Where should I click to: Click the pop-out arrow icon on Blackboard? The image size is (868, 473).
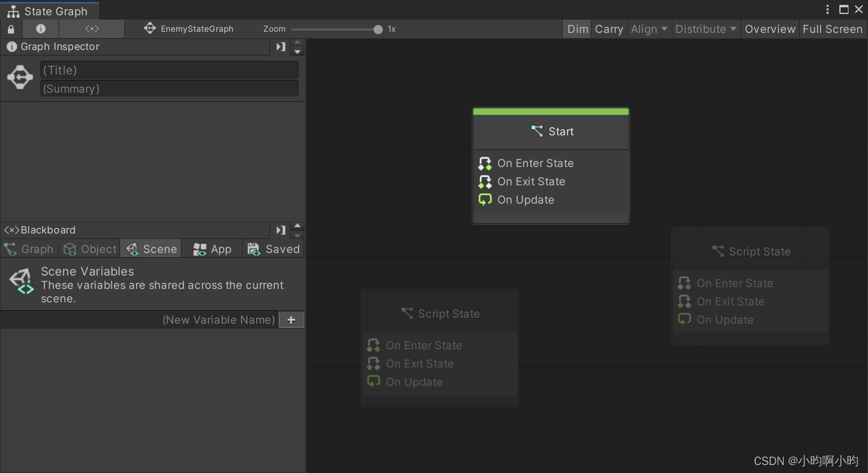coord(280,230)
